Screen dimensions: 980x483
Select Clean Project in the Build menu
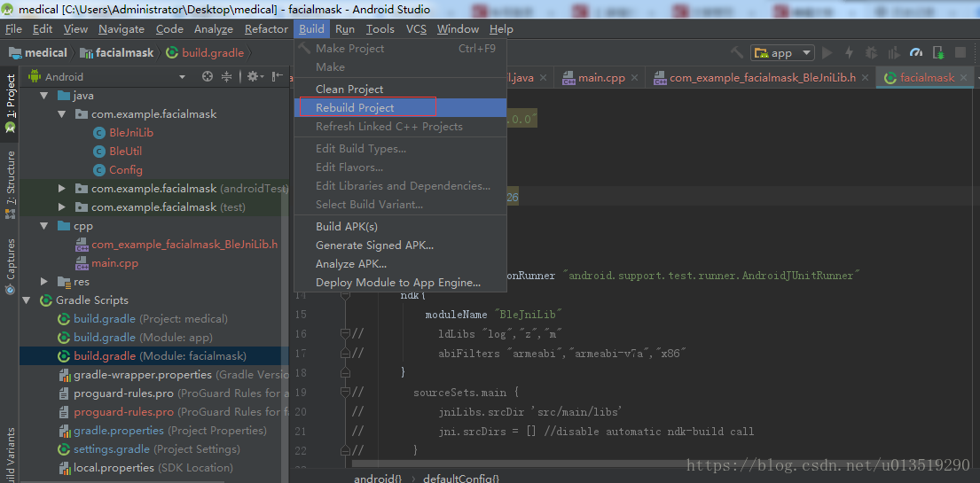click(x=400, y=89)
